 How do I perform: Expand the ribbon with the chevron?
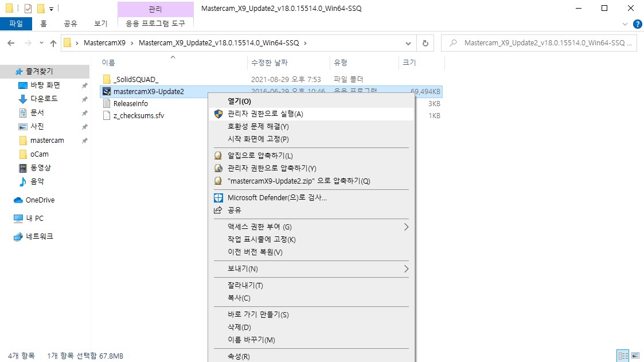(x=625, y=24)
